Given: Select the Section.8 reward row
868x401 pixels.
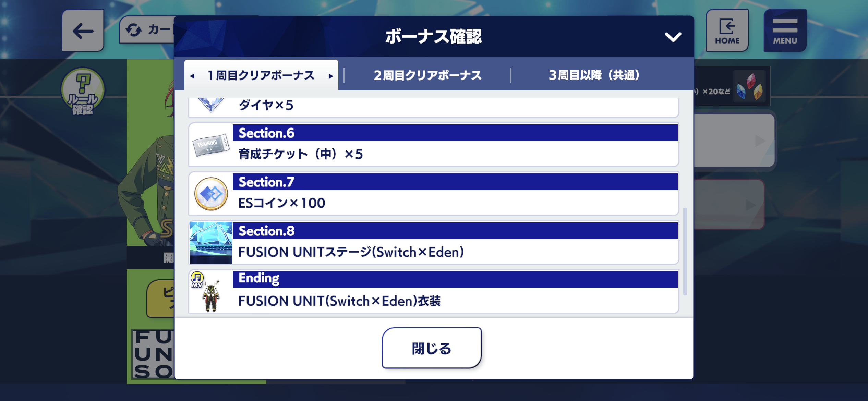Looking at the screenshot, I should tap(434, 243).
